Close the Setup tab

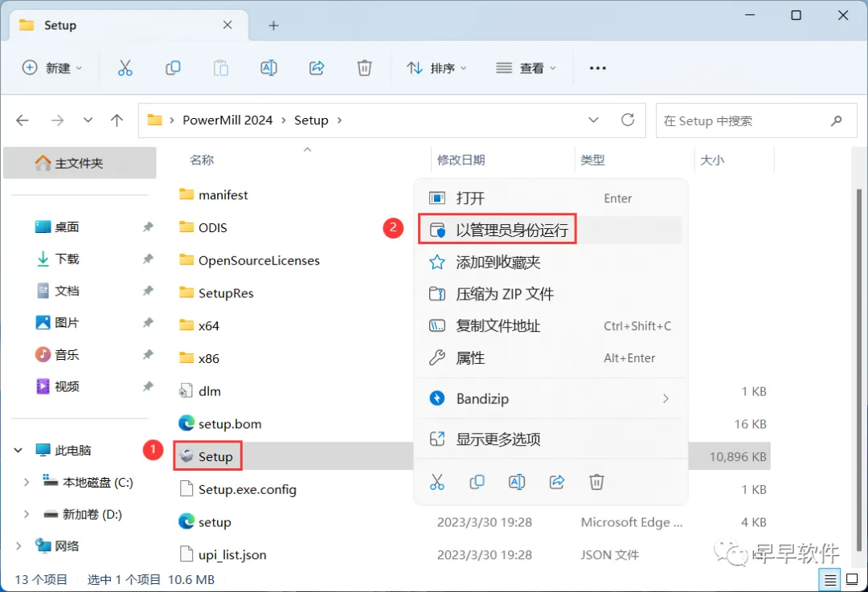tap(227, 25)
